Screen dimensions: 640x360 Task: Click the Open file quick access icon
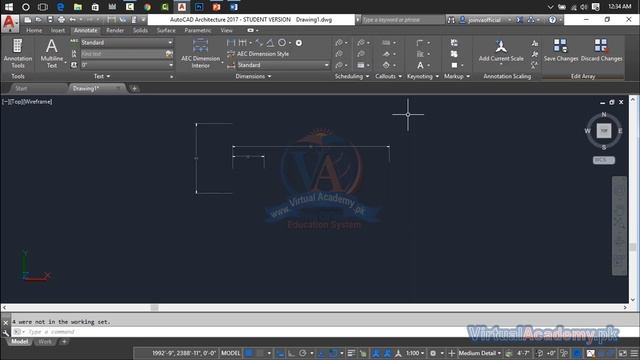pos(38,20)
